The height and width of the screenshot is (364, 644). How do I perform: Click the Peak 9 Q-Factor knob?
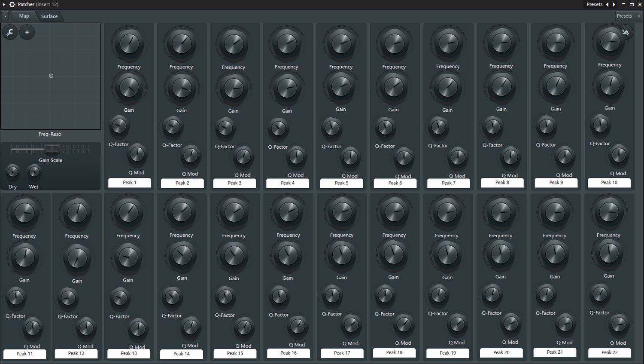[547, 126]
